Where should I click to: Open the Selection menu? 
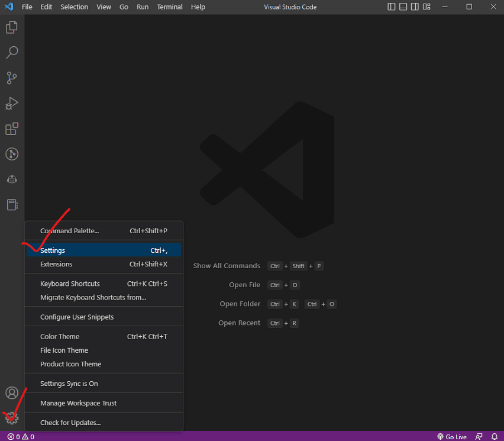75,7
